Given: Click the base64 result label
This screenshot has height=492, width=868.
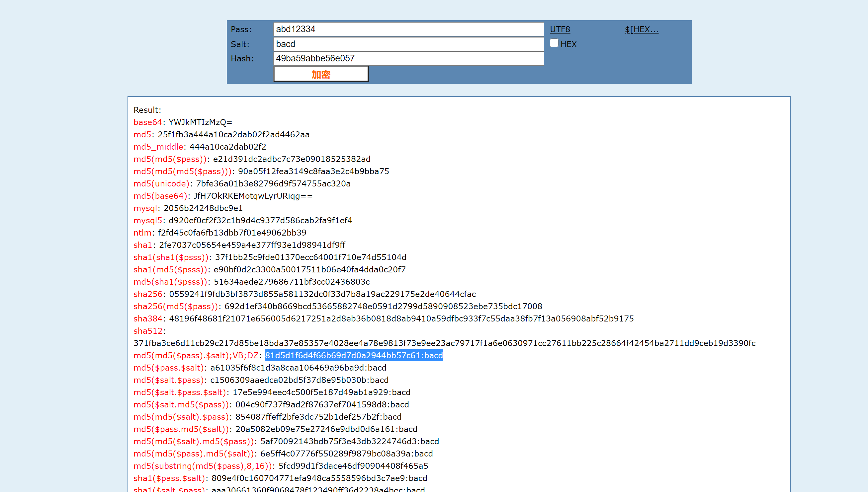Looking at the screenshot, I should pos(148,122).
